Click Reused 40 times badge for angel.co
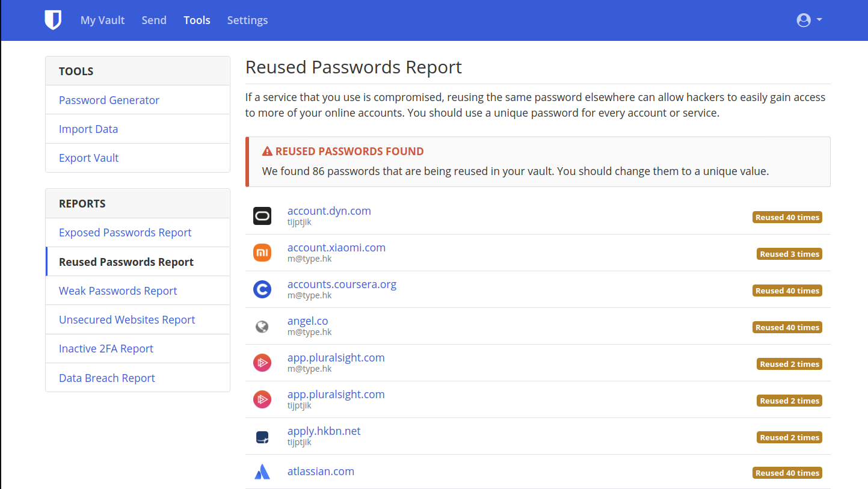The height and width of the screenshot is (489, 868). coord(787,327)
